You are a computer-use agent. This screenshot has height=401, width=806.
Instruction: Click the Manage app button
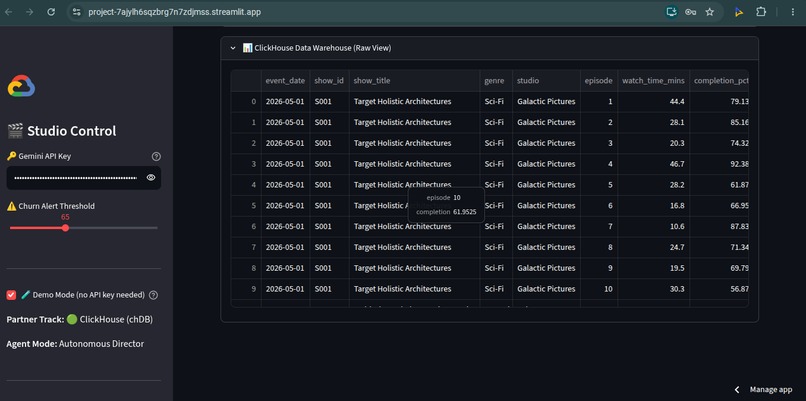coord(771,390)
